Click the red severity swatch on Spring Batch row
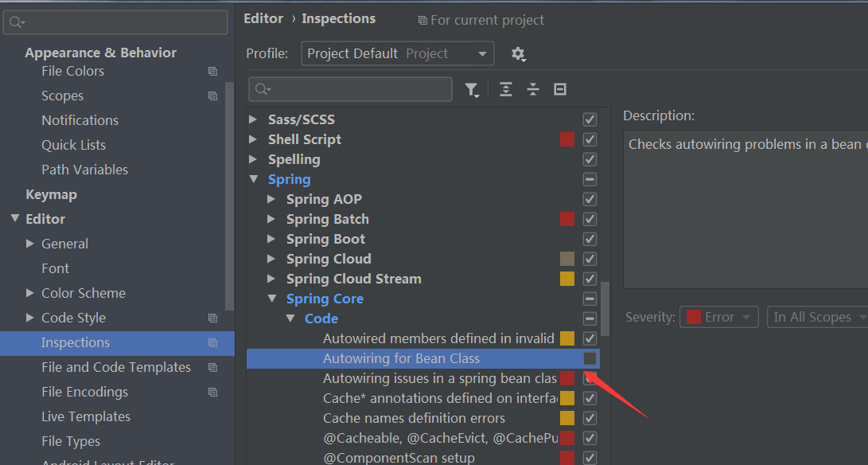Image resolution: width=868 pixels, height=465 pixels. coord(567,220)
